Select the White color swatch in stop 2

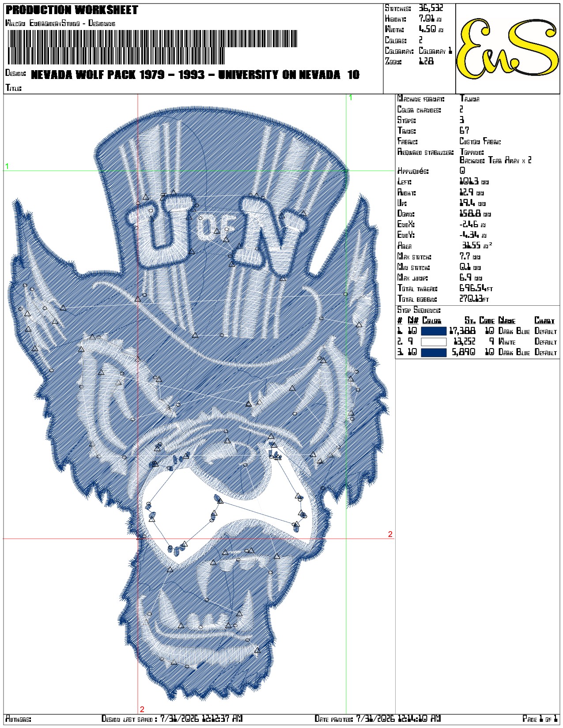coord(434,341)
